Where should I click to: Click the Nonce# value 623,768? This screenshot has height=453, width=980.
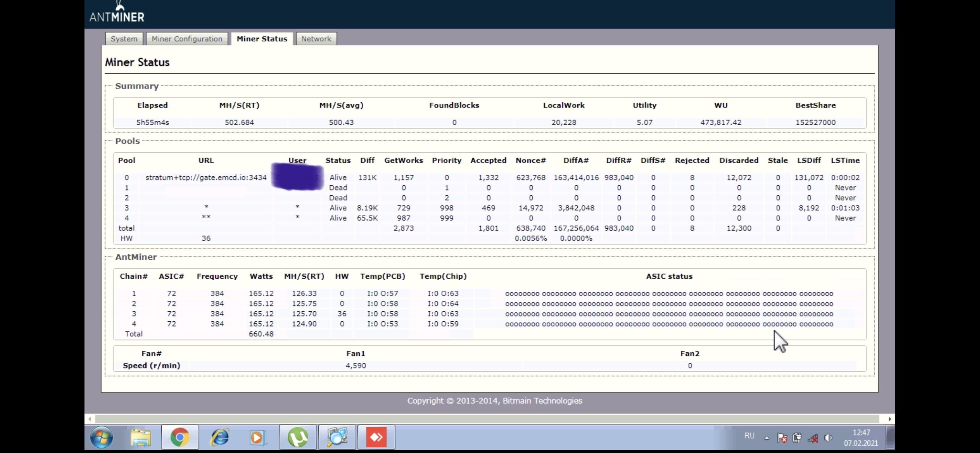coord(531,178)
